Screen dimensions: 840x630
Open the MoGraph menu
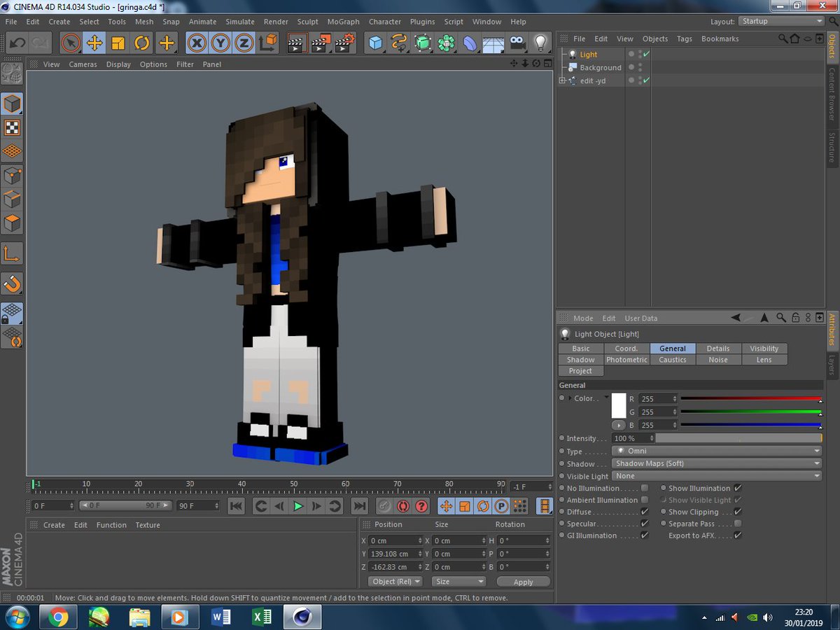[343, 22]
